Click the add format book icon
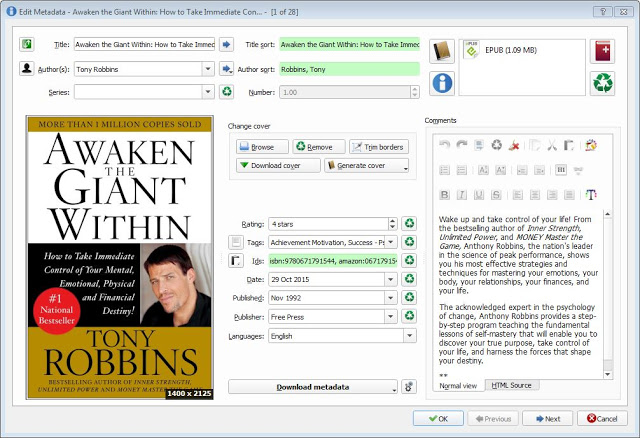640x438 pixels. click(x=601, y=52)
